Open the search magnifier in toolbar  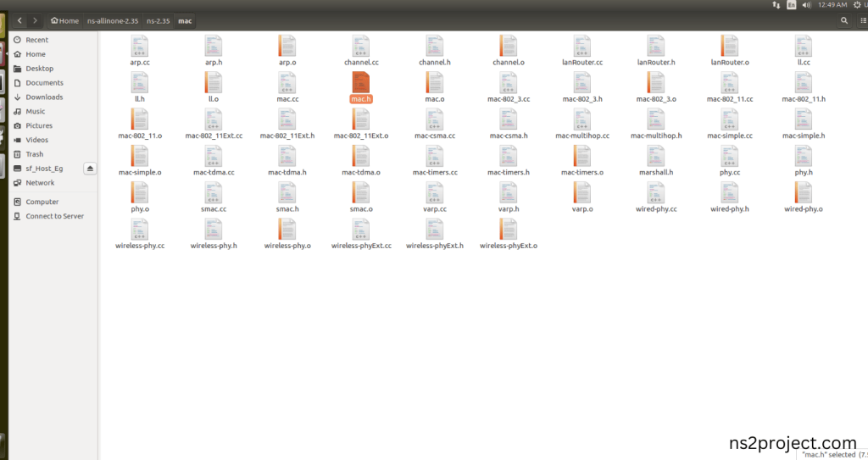pos(843,20)
